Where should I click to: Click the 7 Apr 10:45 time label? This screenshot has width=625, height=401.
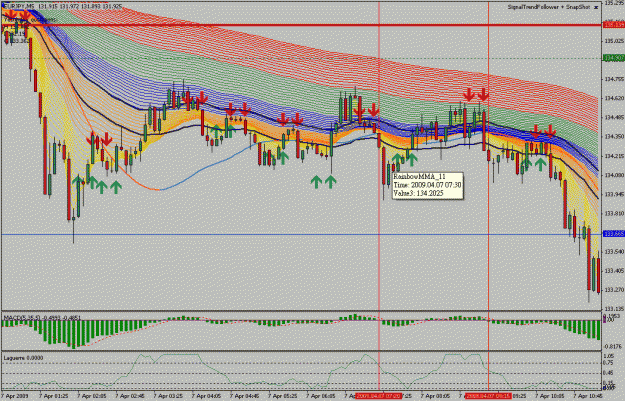[x=589, y=396]
